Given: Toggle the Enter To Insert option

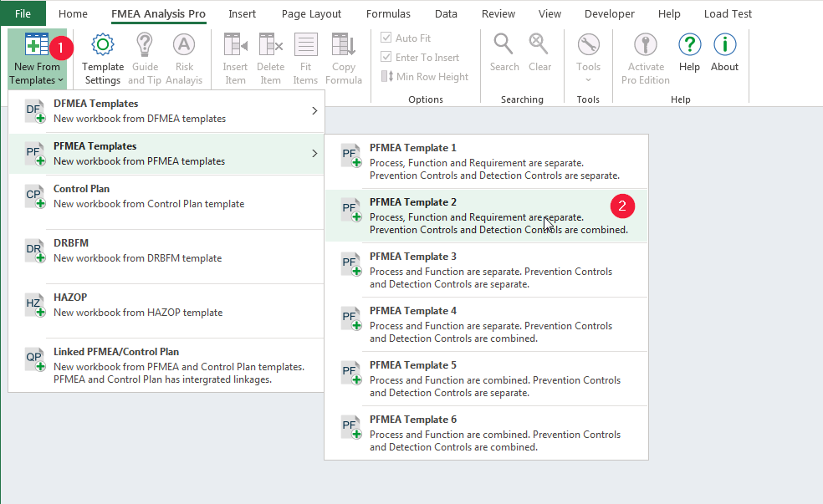Looking at the screenshot, I should tap(386, 57).
